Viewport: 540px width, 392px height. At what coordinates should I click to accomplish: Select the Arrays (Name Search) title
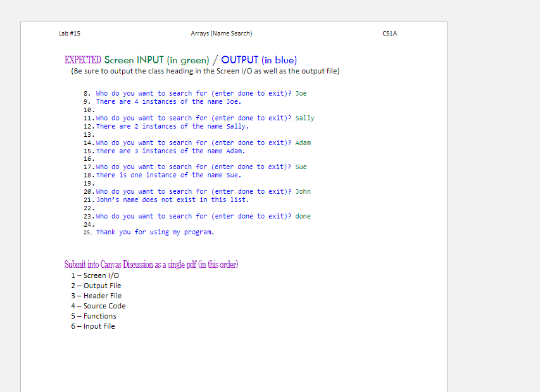click(x=221, y=33)
